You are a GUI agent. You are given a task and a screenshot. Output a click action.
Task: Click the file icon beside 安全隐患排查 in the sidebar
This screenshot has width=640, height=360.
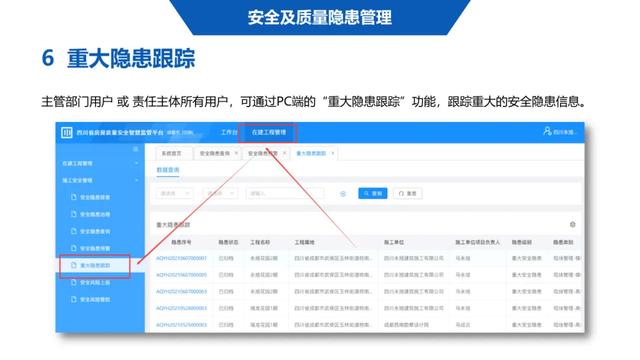coord(73,197)
